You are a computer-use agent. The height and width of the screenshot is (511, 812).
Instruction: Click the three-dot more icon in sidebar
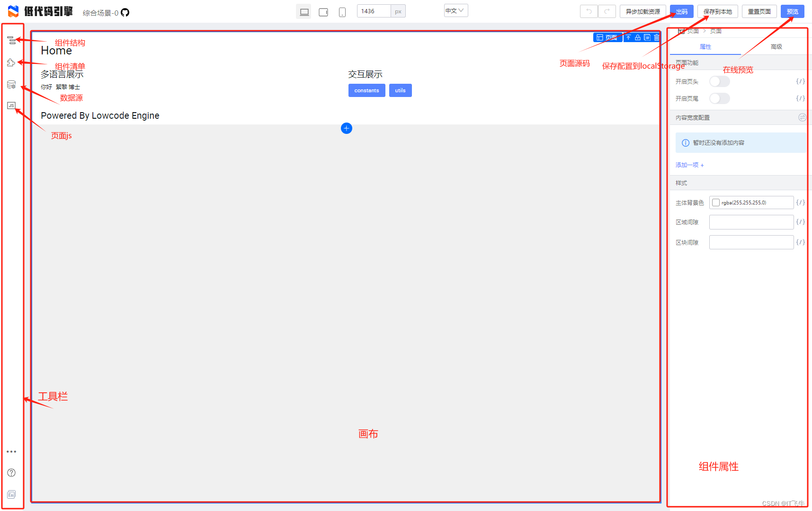click(x=11, y=452)
